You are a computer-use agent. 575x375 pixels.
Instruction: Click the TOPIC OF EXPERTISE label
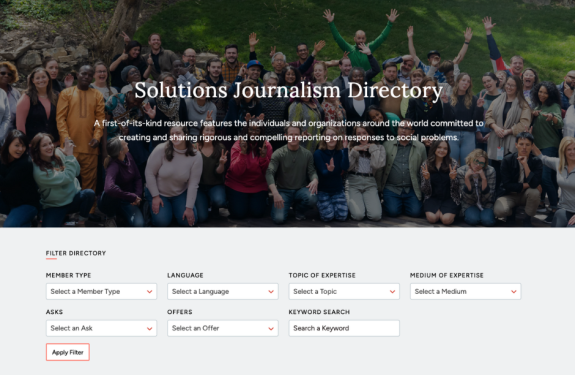322,275
